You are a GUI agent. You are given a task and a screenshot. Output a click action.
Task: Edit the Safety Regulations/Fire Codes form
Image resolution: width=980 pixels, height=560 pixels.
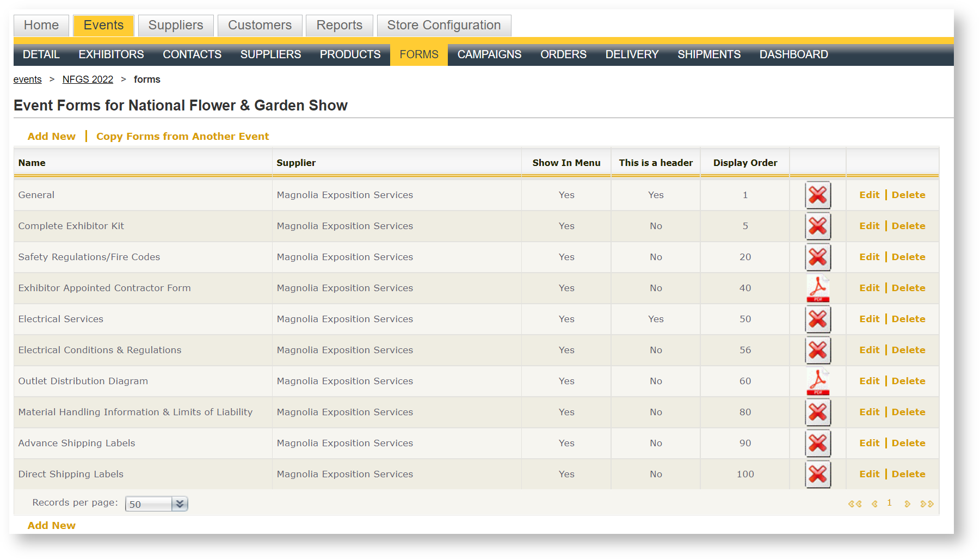[x=869, y=257]
